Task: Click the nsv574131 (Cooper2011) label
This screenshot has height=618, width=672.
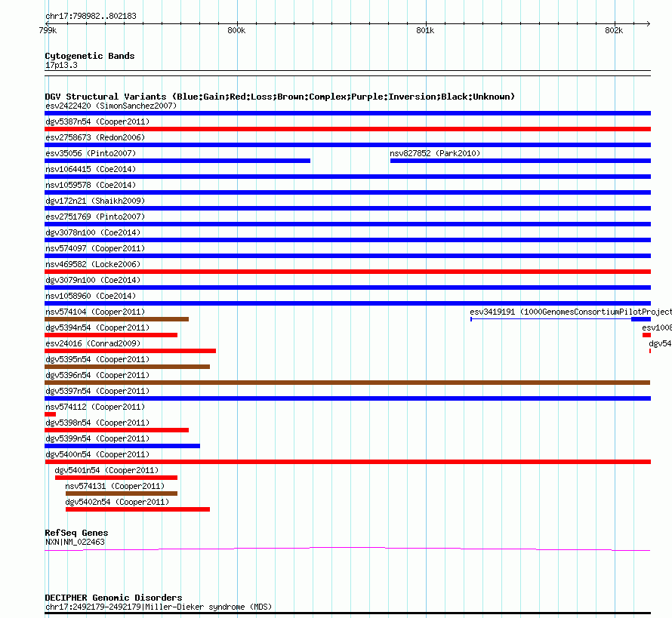Action: 114,486
